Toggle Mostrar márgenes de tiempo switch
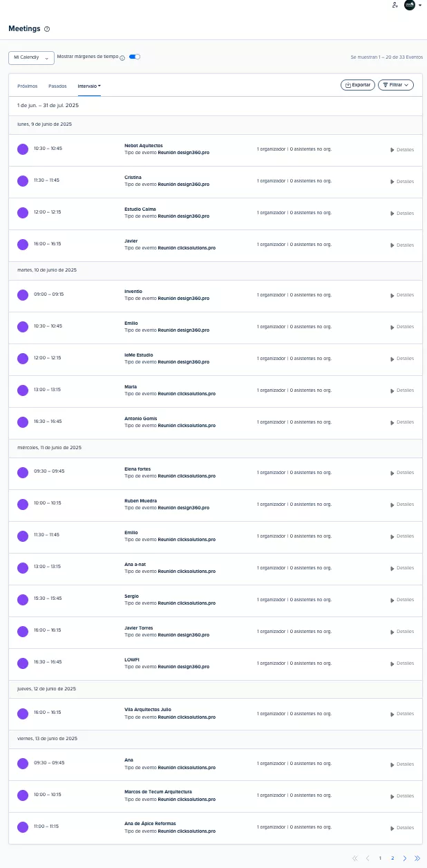This screenshot has height=868, width=427. point(135,57)
